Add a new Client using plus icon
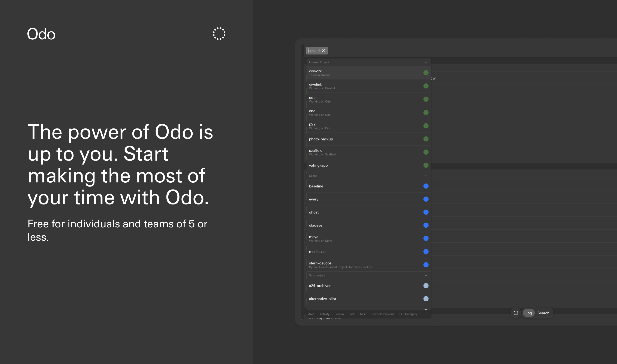The height and width of the screenshot is (364, 617). click(x=426, y=176)
